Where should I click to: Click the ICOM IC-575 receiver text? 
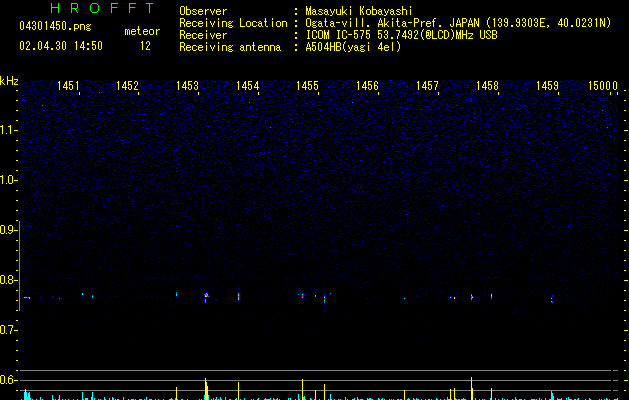(401, 35)
